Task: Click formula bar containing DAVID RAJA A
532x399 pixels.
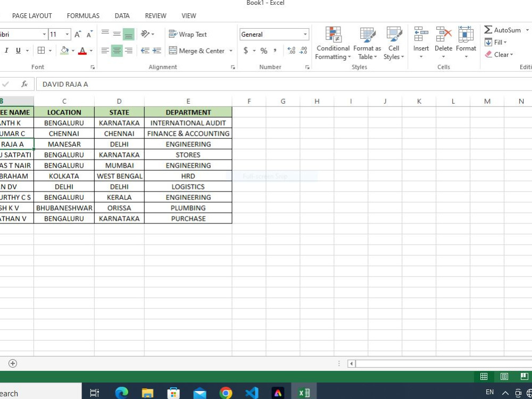Action: point(284,84)
